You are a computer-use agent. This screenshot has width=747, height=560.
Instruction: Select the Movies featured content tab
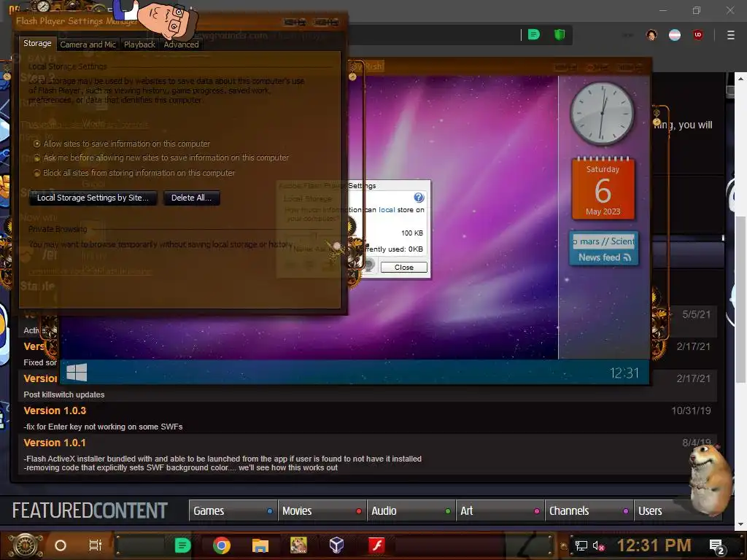coord(322,510)
